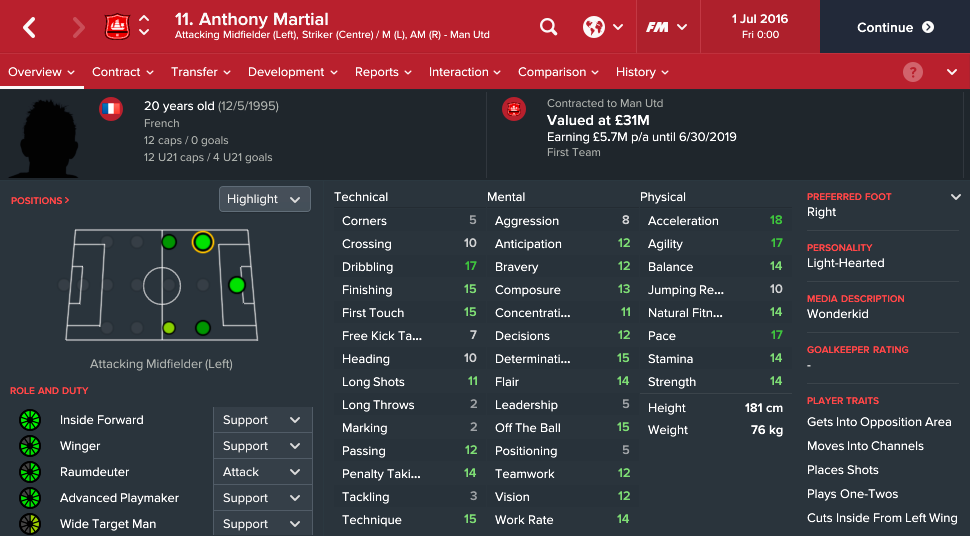Select the Inside Forward role indicator
970x536 pixels.
tap(30, 420)
